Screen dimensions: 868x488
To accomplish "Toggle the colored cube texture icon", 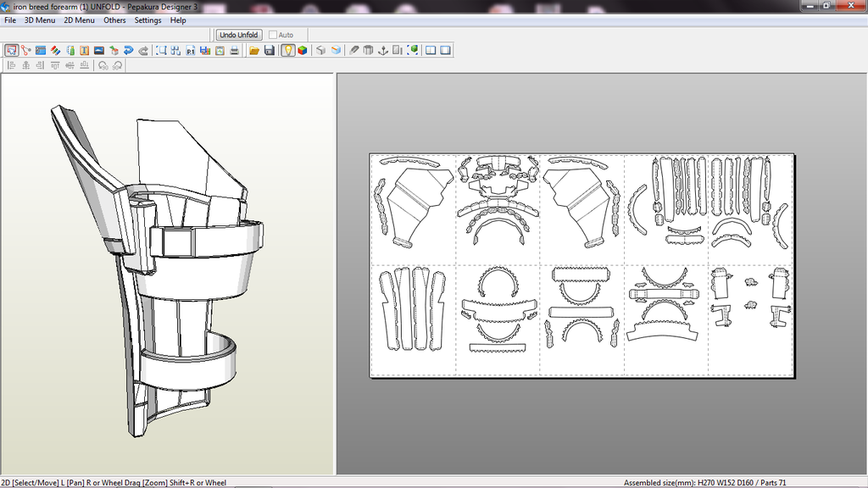I will pyautogui.click(x=303, y=51).
